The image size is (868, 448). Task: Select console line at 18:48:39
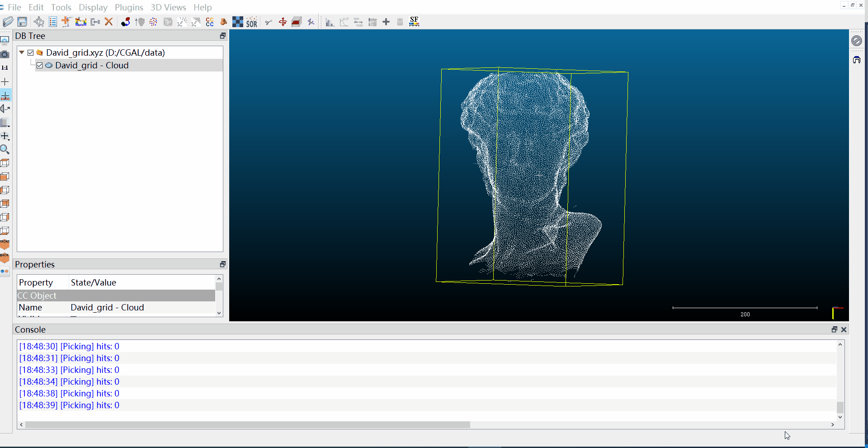[69, 405]
